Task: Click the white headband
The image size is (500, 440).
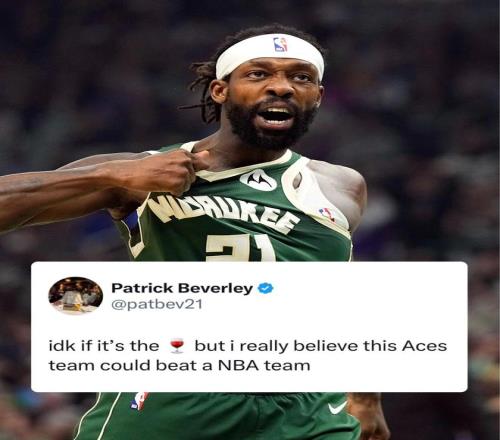Action: click(x=270, y=55)
